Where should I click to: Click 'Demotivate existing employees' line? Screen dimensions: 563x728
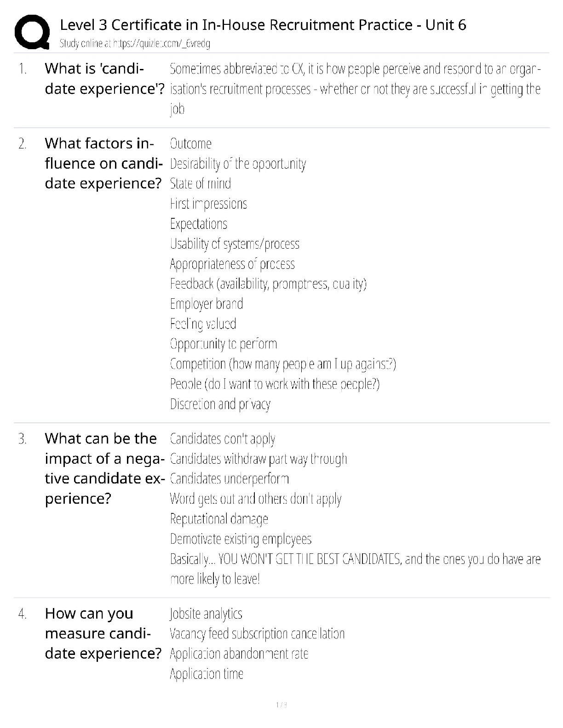pos(241,539)
